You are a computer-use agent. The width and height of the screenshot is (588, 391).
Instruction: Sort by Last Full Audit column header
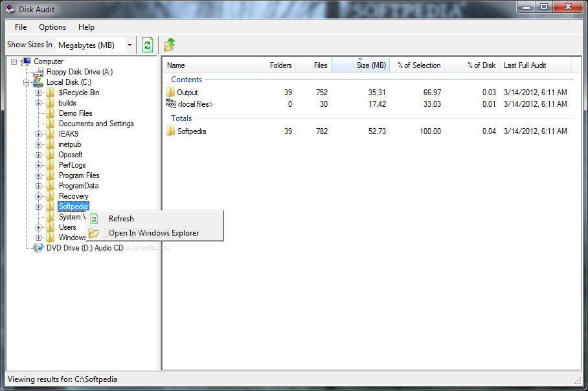(535, 65)
